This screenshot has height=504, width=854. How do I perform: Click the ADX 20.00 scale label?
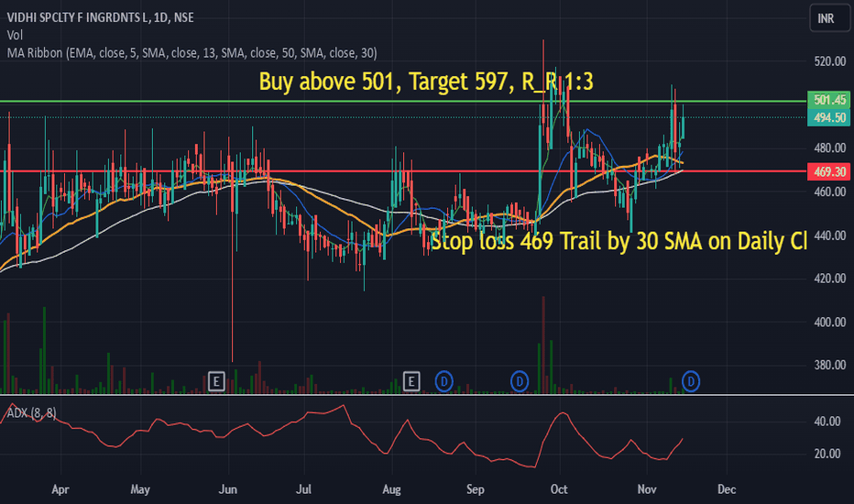827,454
